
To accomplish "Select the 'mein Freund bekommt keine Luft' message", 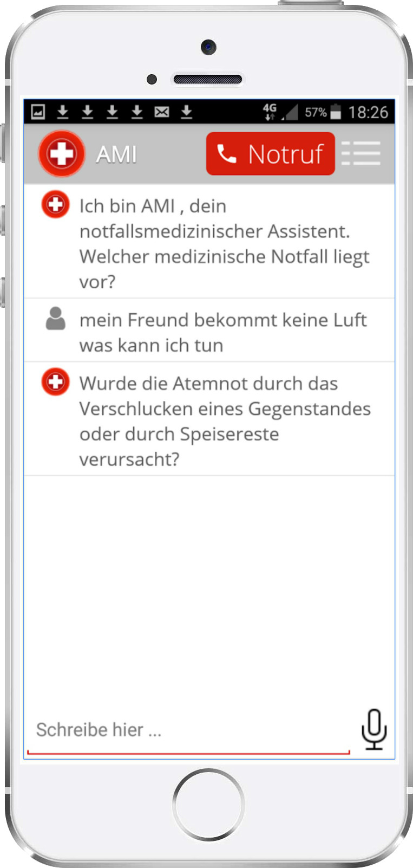I will coord(209,330).
